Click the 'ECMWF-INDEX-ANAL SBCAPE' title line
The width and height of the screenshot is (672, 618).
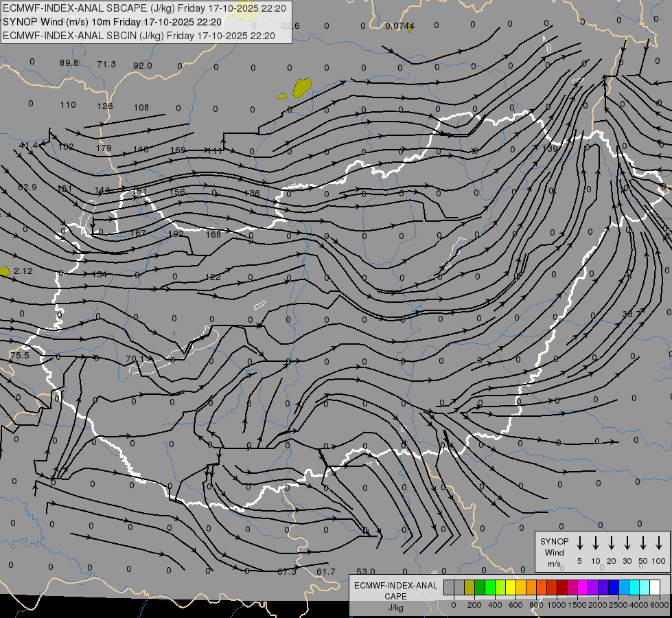pos(144,8)
